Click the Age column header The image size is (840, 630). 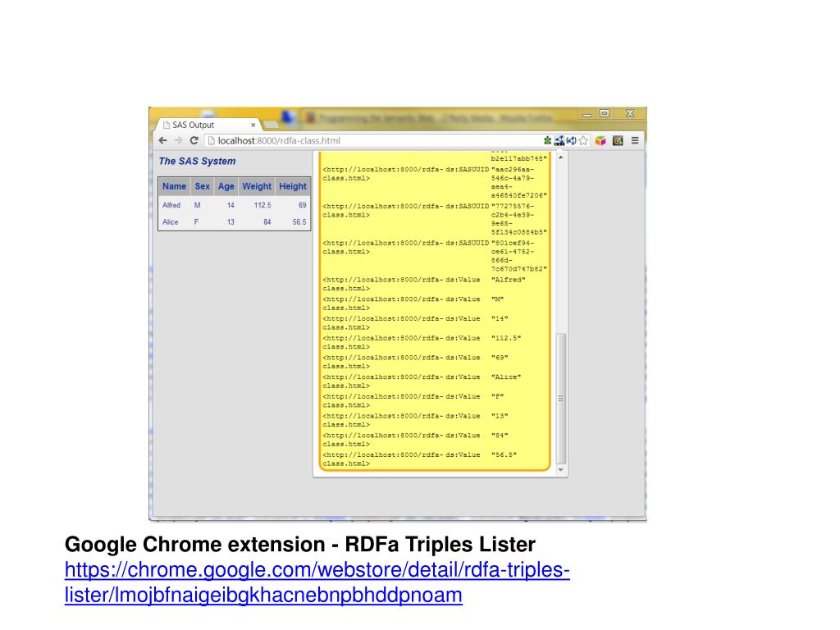[x=226, y=186]
